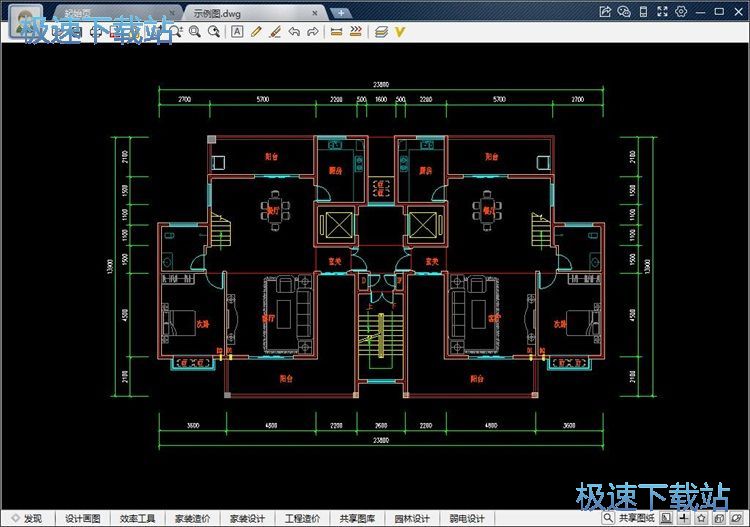Open a new tab with plus button

pyautogui.click(x=341, y=13)
